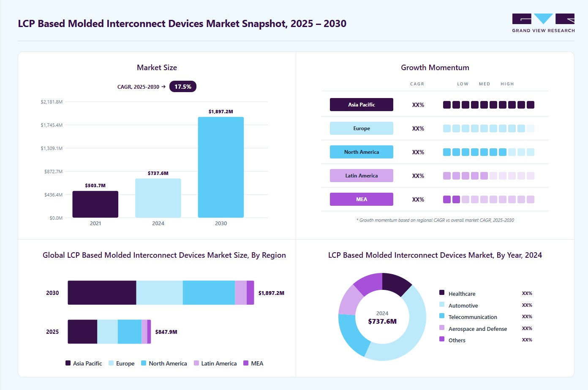Click the Healthcare XX% value
The height and width of the screenshot is (390, 588).
[x=527, y=293]
